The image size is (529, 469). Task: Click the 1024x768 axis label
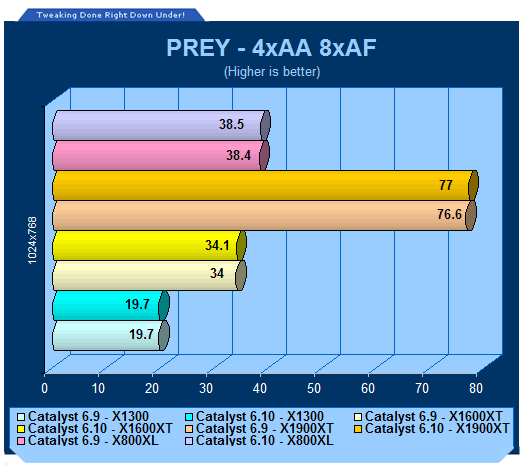[32, 240]
